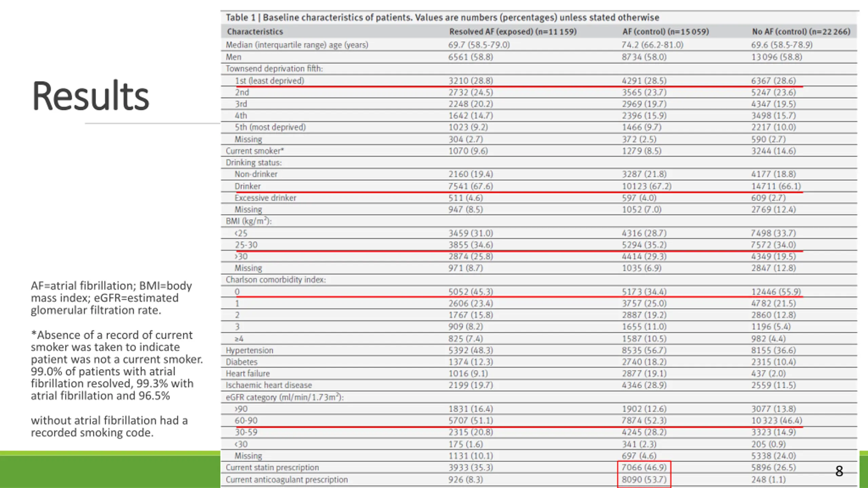Select the value '3459 (31.0)'
This screenshot has width=868, height=488.
tap(471, 233)
